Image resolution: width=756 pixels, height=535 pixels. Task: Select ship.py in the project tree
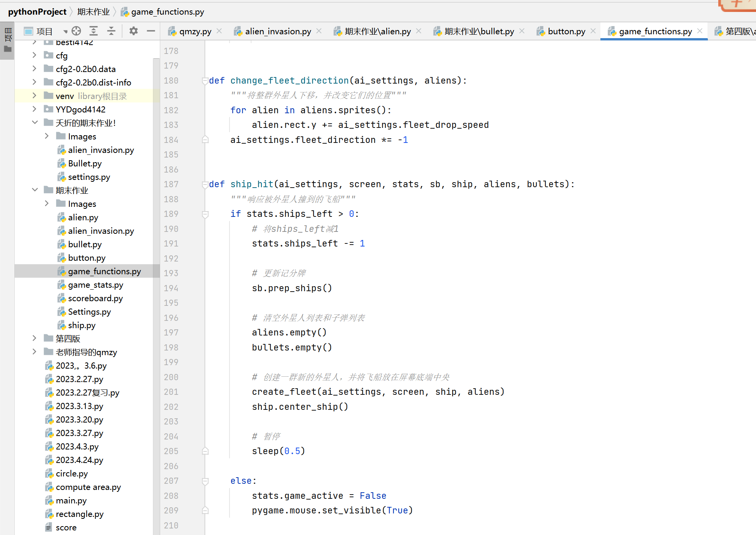pos(82,325)
